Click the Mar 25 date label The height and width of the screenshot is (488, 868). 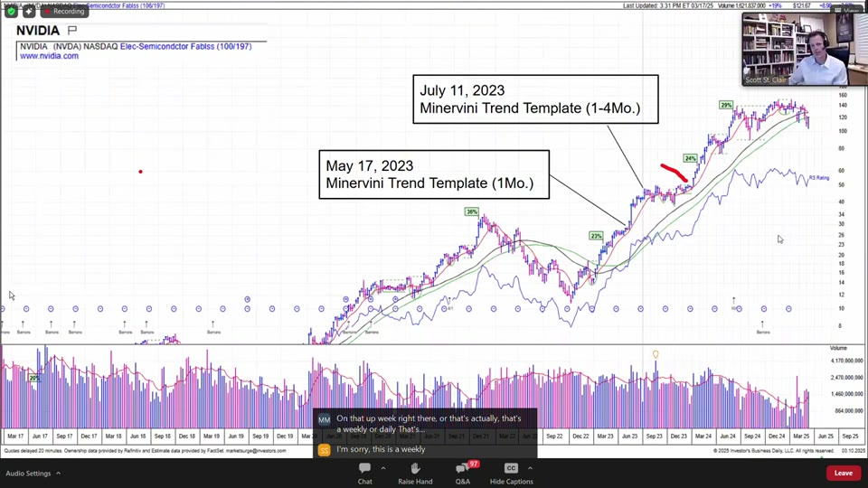click(x=801, y=436)
